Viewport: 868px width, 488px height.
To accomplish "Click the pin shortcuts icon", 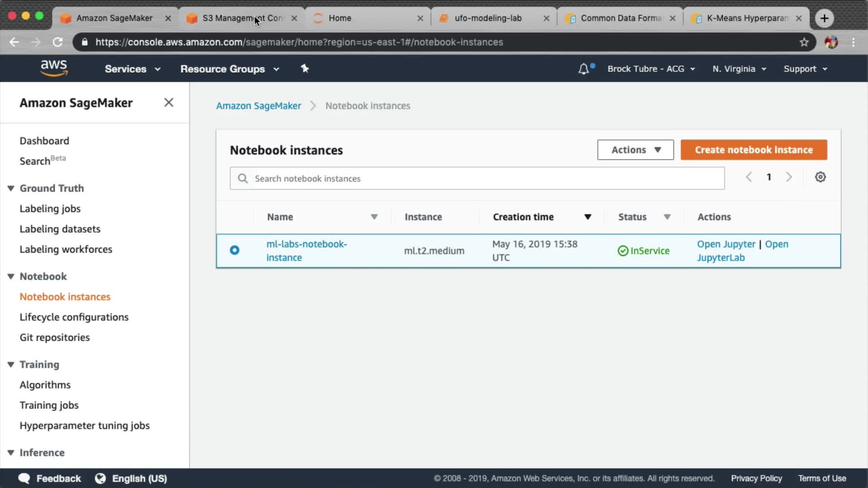I will click(x=305, y=68).
